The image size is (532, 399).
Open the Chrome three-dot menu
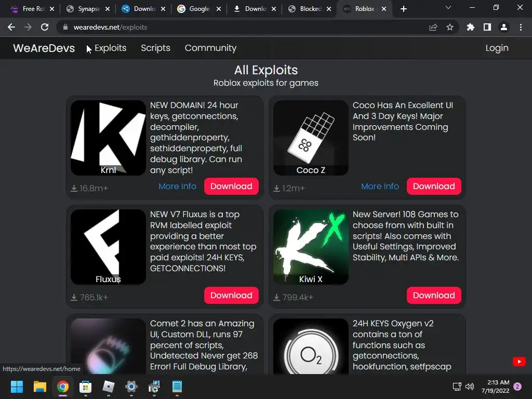[x=521, y=27]
